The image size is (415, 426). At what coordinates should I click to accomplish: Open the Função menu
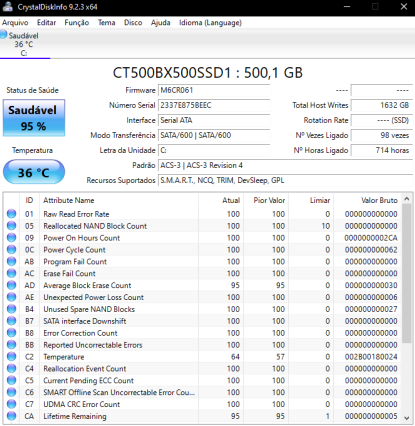coord(77,23)
